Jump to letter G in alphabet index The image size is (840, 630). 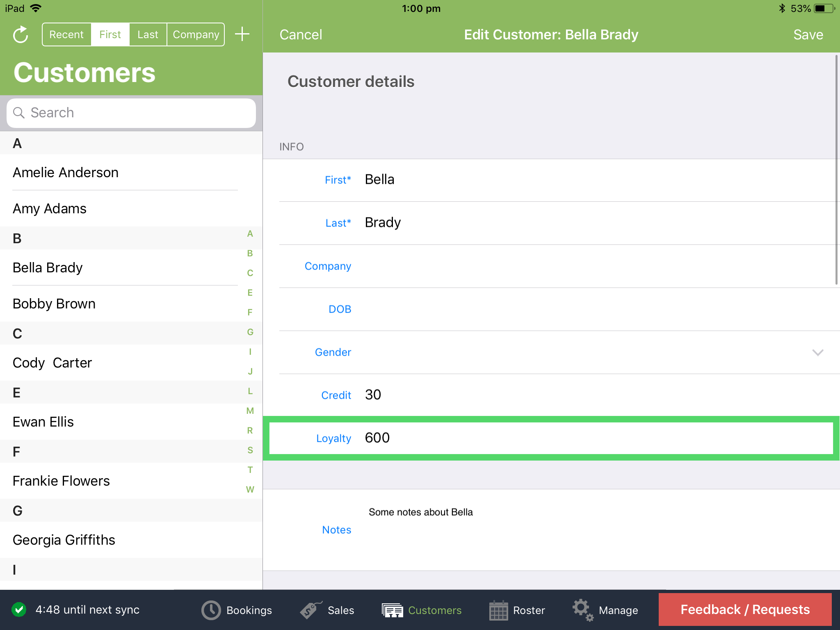[250, 332]
